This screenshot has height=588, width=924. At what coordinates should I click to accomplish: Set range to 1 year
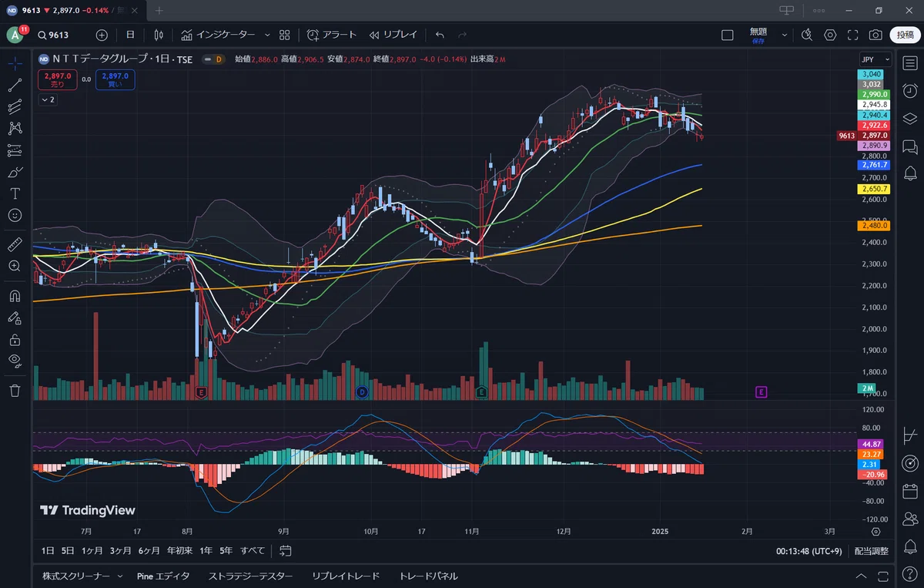pos(206,550)
